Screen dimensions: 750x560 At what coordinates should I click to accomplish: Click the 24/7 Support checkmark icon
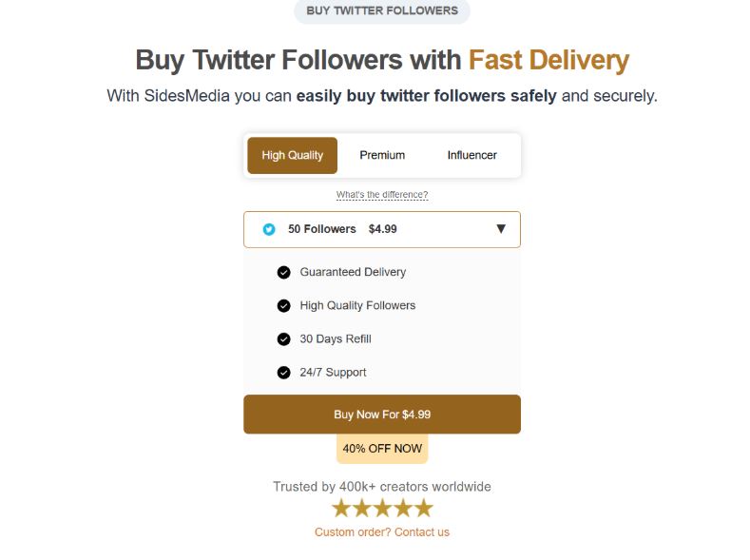[283, 373]
